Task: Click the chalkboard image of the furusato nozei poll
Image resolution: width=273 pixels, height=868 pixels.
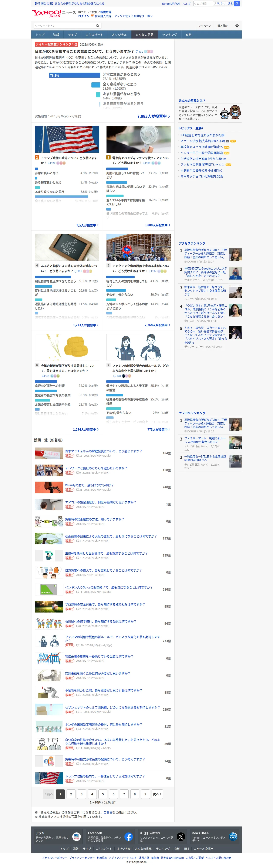Action: click(67, 247)
